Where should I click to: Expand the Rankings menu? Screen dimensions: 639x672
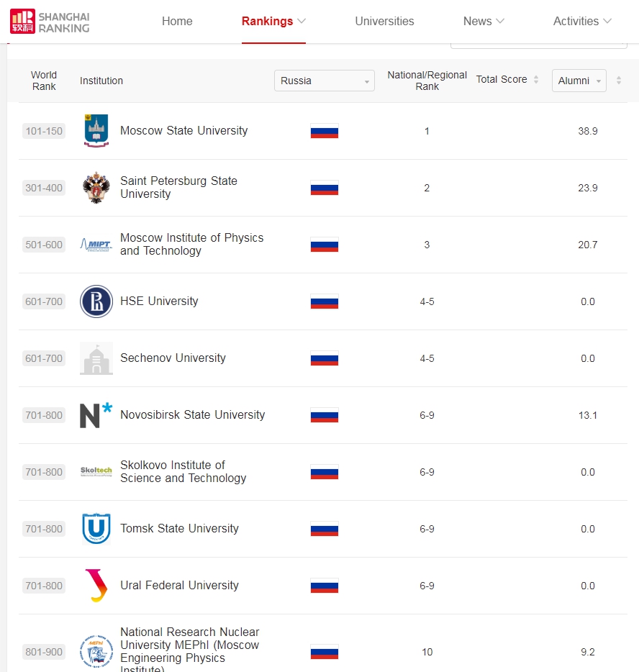coord(273,21)
